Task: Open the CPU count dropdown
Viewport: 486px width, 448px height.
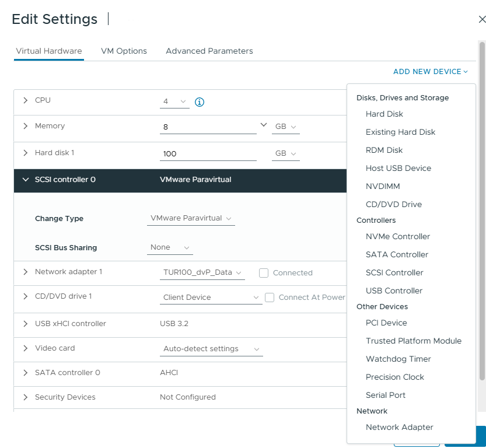Action: point(174,101)
